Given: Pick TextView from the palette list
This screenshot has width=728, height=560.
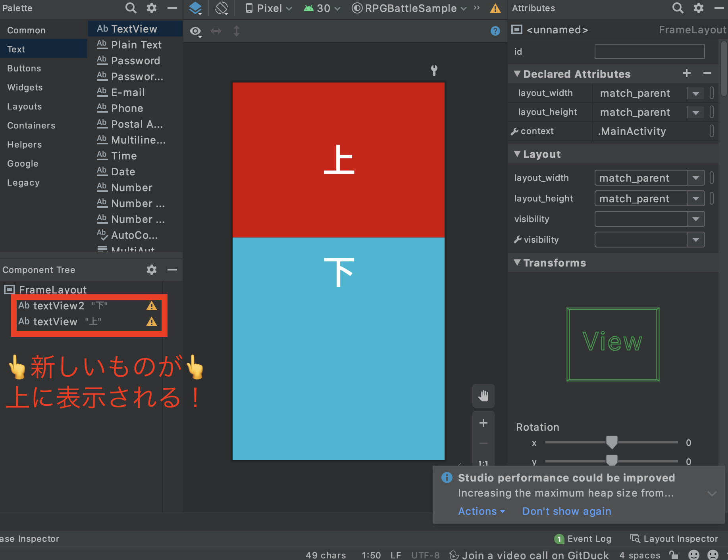Looking at the screenshot, I should coord(135,29).
